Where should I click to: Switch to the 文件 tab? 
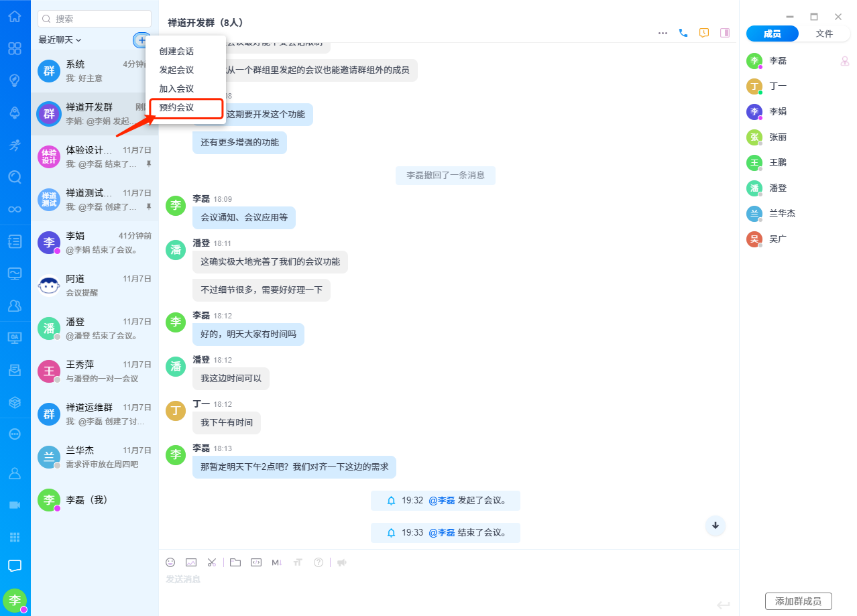click(824, 34)
